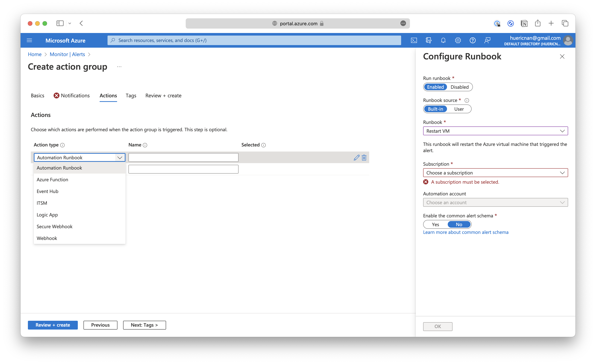
Task: Click the Selected column info icon
Action: [264, 145]
